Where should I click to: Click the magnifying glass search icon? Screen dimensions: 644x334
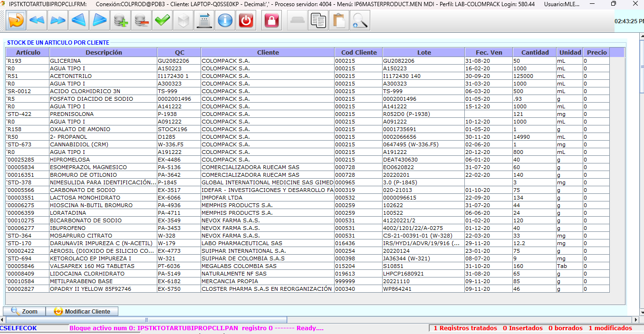[360, 20]
